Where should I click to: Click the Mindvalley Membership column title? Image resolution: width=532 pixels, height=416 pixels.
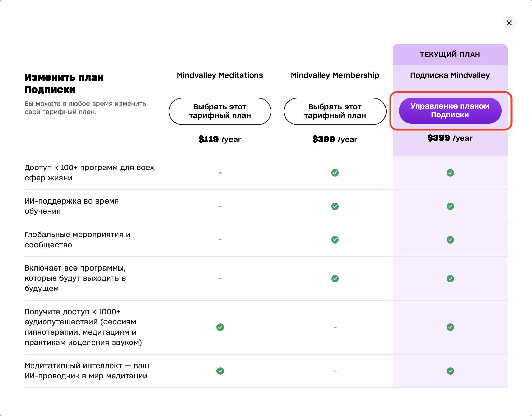click(335, 75)
